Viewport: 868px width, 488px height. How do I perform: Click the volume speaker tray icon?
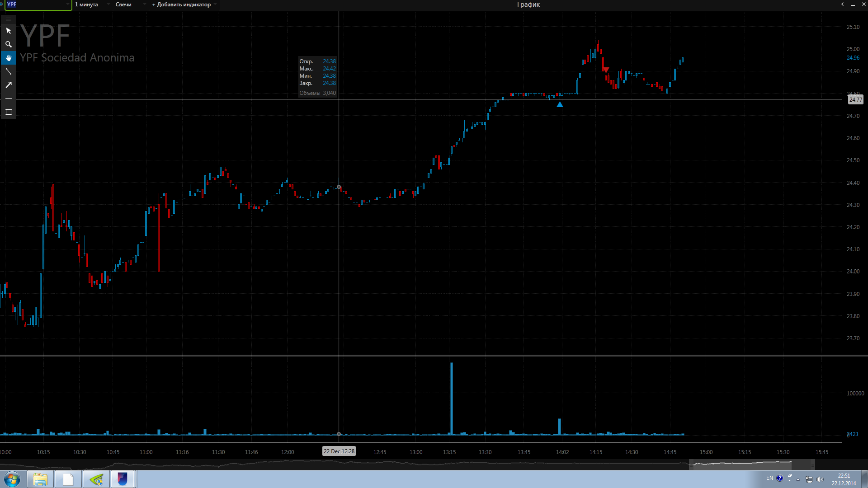(820, 479)
